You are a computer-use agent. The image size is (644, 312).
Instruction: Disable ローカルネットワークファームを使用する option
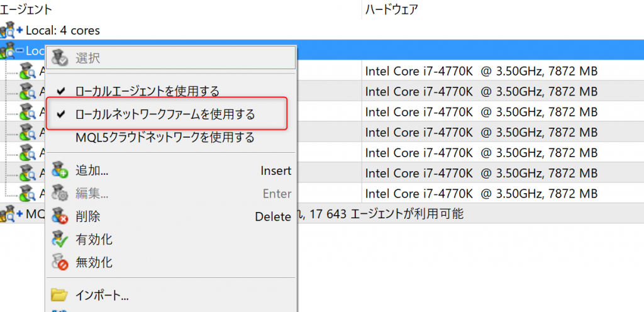(165, 114)
